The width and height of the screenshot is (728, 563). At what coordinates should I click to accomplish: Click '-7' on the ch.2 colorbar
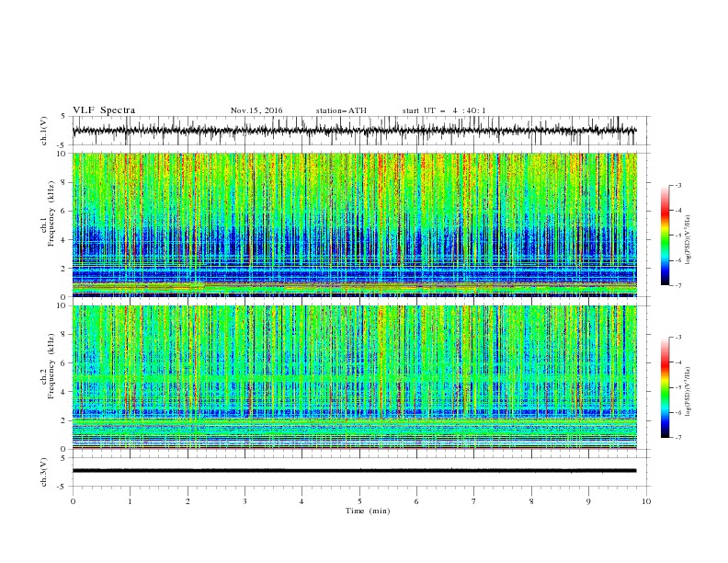click(677, 437)
